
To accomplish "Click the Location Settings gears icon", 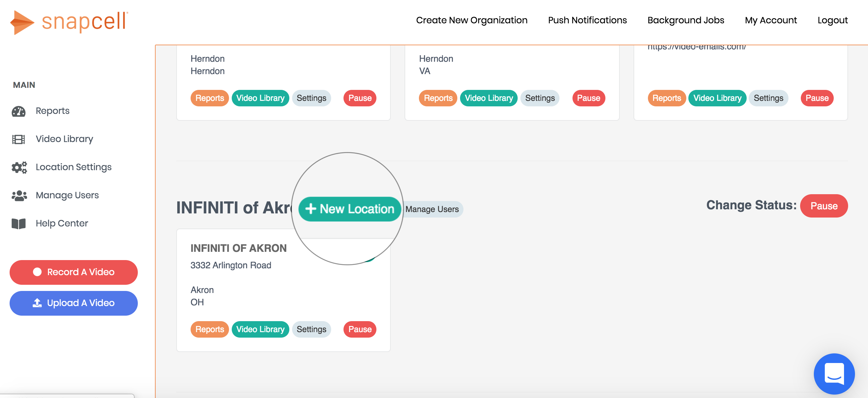I will [19, 167].
